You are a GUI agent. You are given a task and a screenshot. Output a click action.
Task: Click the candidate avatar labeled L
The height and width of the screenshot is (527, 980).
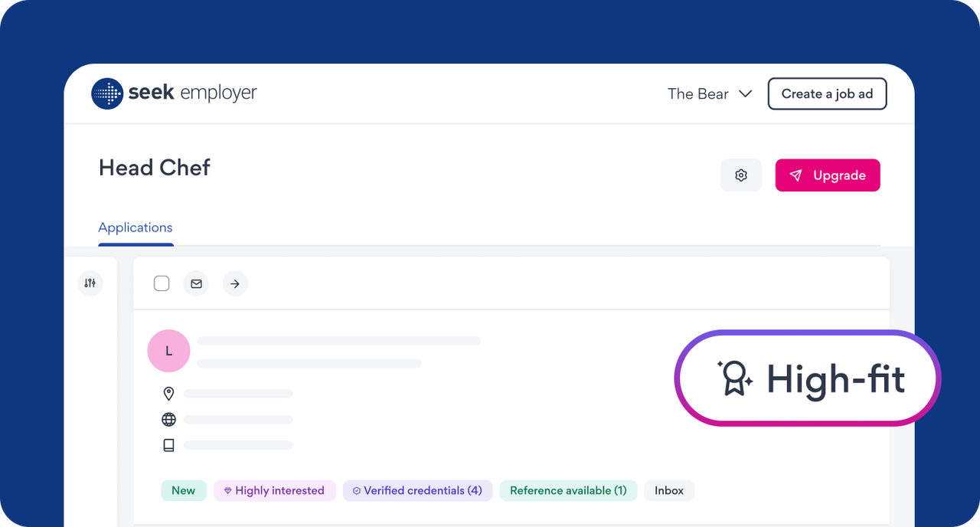[168, 351]
